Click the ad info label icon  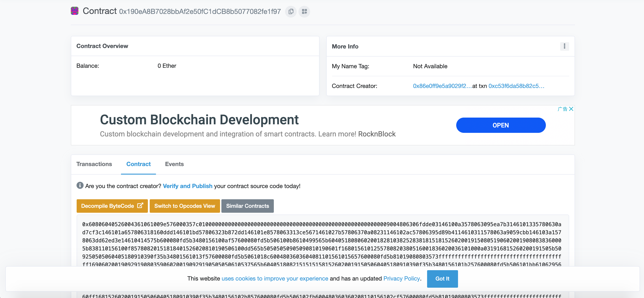click(x=562, y=109)
